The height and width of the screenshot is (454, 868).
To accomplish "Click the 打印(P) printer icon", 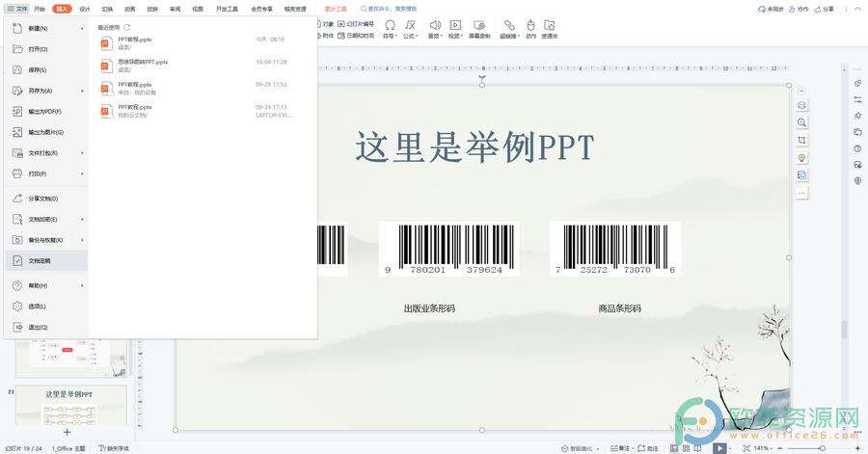I will click(x=17, y=174).
